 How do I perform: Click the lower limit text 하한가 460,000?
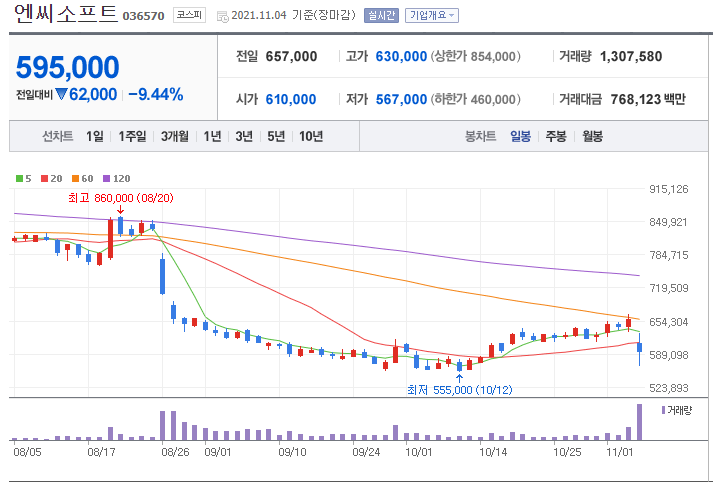point(475,99)
